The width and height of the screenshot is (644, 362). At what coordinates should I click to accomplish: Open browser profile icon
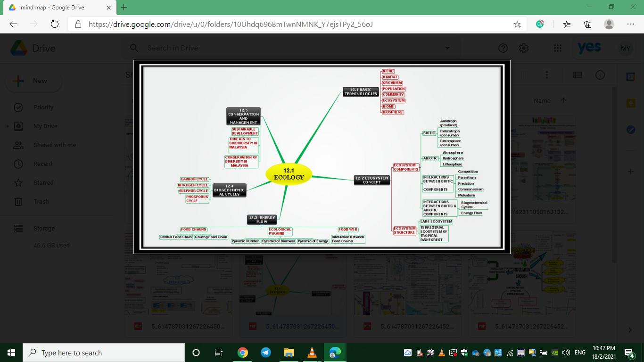(x=609, y=24)
